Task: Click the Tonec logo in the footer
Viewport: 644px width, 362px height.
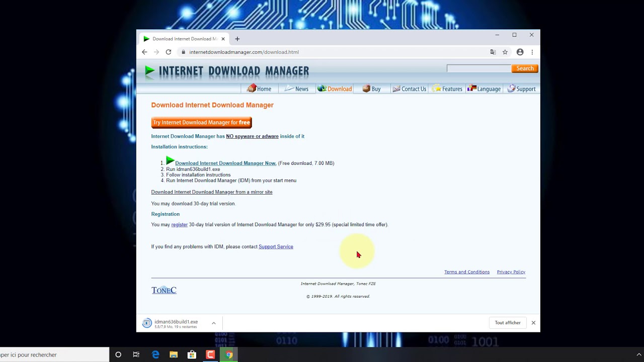Action: (x=164, y=290)
